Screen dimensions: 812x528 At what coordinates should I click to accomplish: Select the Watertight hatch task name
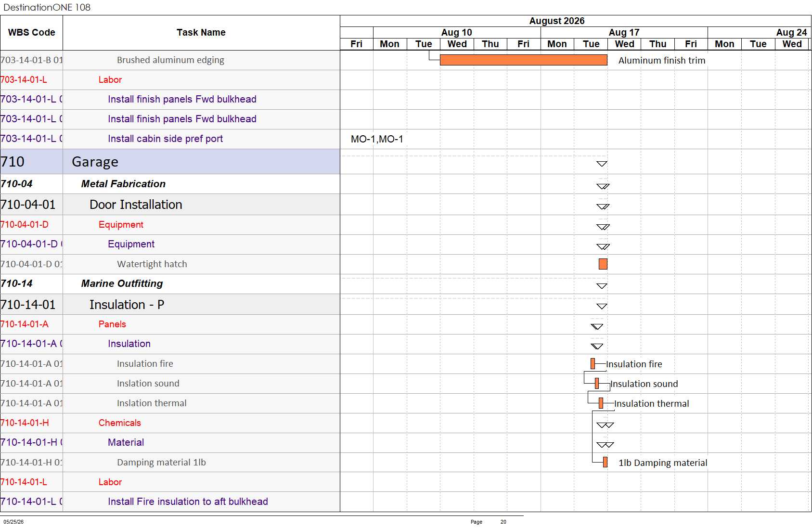coord(152,264)
